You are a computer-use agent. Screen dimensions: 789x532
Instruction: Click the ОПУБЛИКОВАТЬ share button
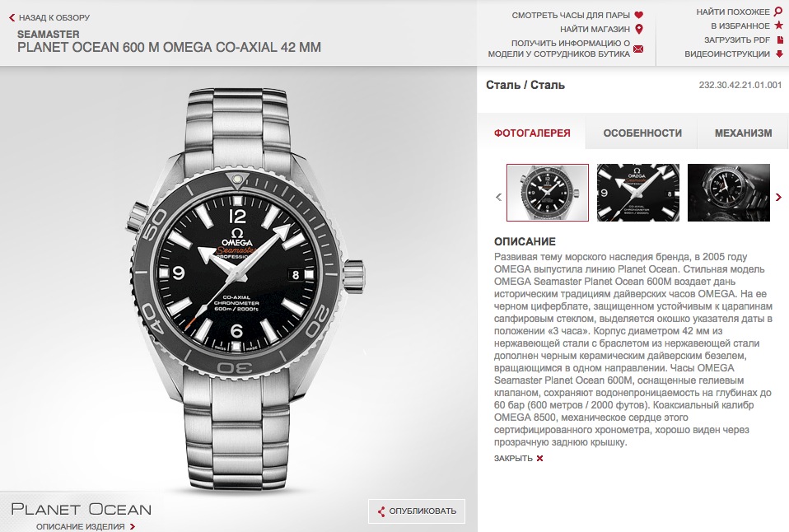click(417, 511)
